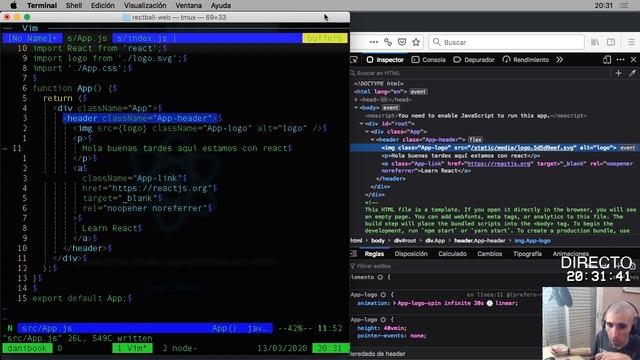Select the p Hola buenas tardes node
Image resolution: width=640 pixels, height=360 pixels.
[x=461, y=156]
